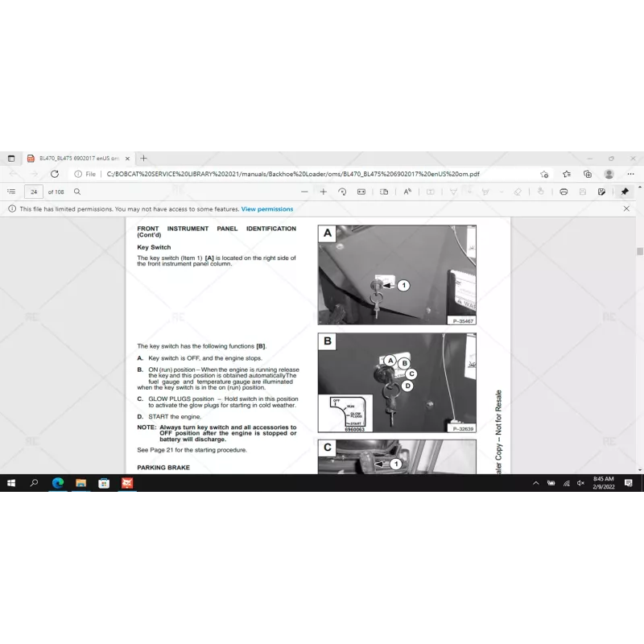Launch Adobe Acrobat from the taskbar
Viewport: 644px width, 644px height.
click(128, 483)
